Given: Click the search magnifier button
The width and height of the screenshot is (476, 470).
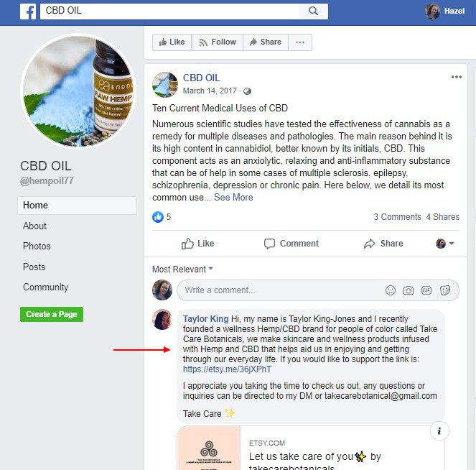Looking at the screenshot, I should coord(313,11).
